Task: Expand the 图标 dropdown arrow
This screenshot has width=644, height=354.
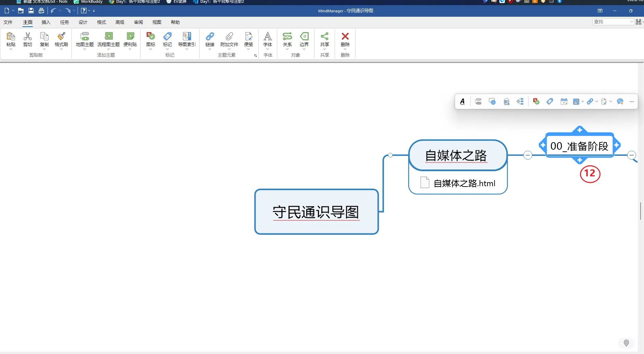Action: (x=151, y=49)
